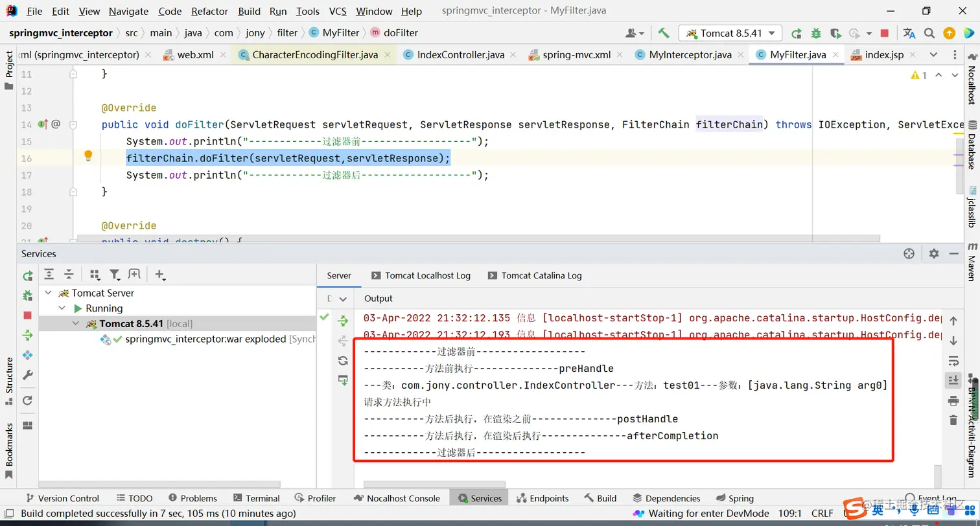Click the layout icon below Services refresh
The width and height of the screenshot is (980, 526).
click(x=27, y=426)
